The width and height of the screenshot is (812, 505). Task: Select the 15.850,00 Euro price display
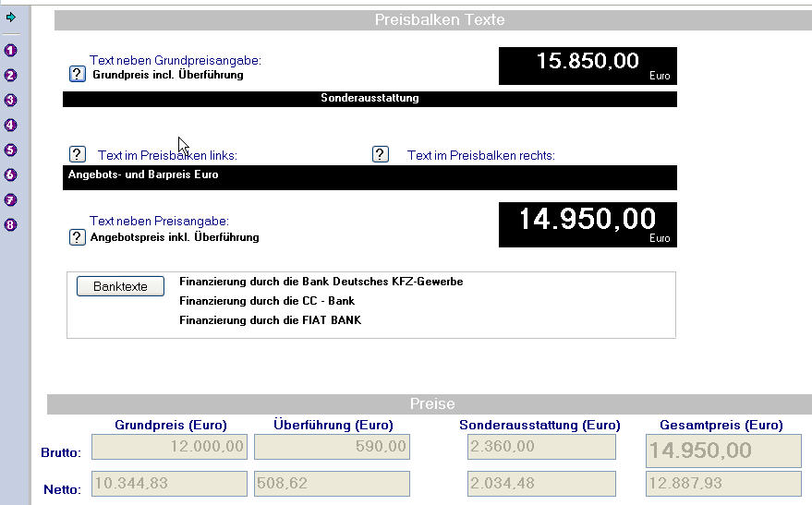coord(588,66)
